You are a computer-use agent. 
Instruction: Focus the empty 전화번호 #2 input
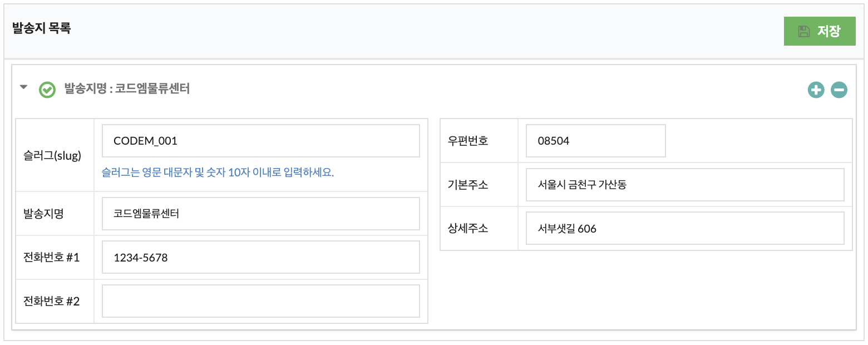[261, 301]
